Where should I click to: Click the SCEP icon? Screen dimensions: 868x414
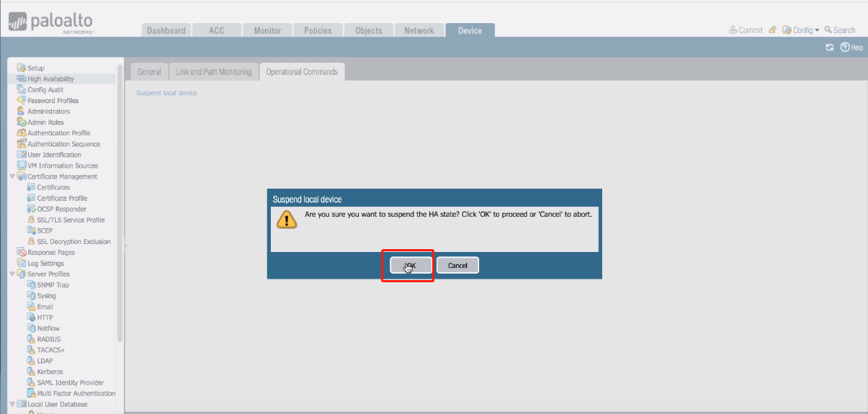(x=31, y=230)
